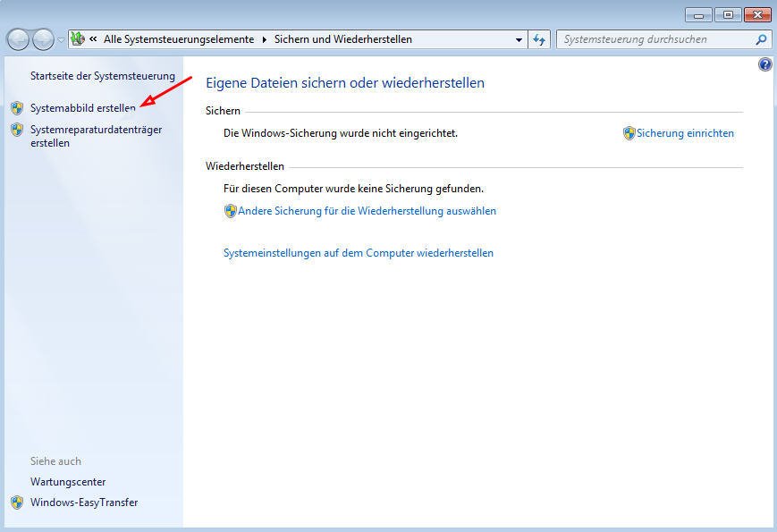The height and width of the screenshot is (532, 777).
Task: Open 'Wartungscenter' link
Action: pos(68,482)
